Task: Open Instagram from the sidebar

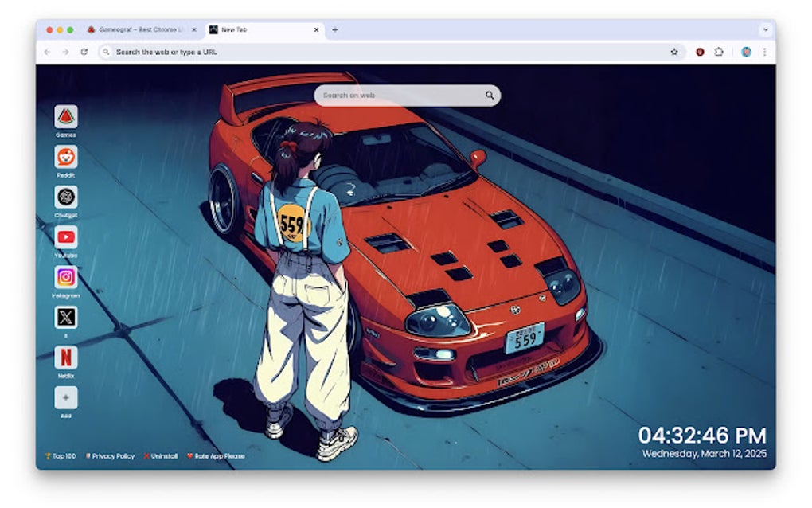Action: click(64, 278)
